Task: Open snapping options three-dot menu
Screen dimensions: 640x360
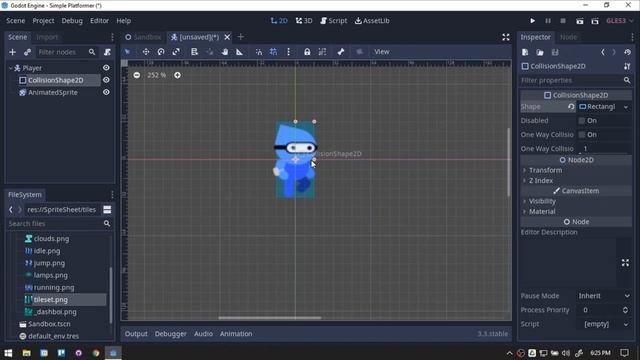Action: coord(289,52)
